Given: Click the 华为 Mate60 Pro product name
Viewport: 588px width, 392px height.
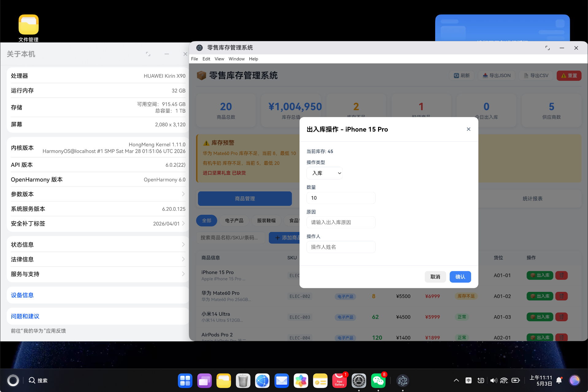Looking at the screenshot, I should coord(220,293).
